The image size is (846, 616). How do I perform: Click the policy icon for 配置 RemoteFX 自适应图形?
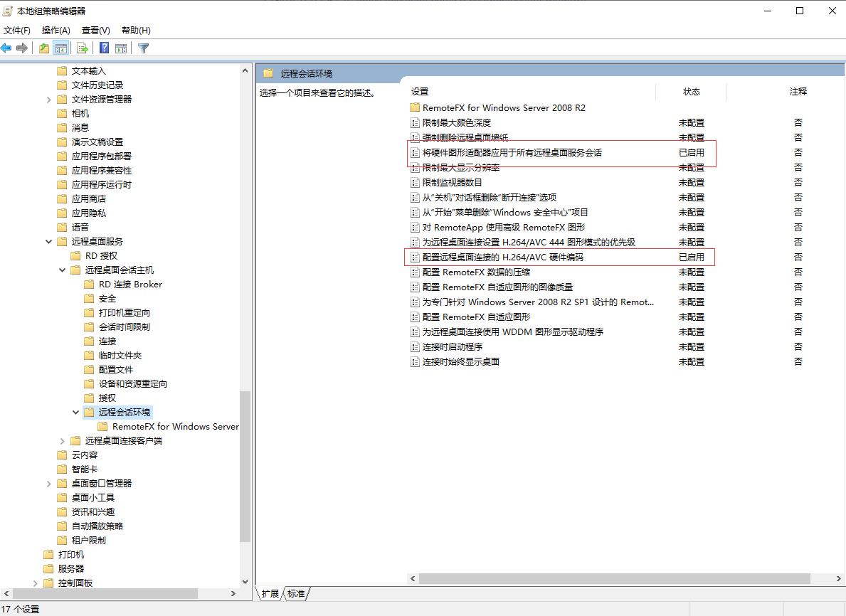415,317
